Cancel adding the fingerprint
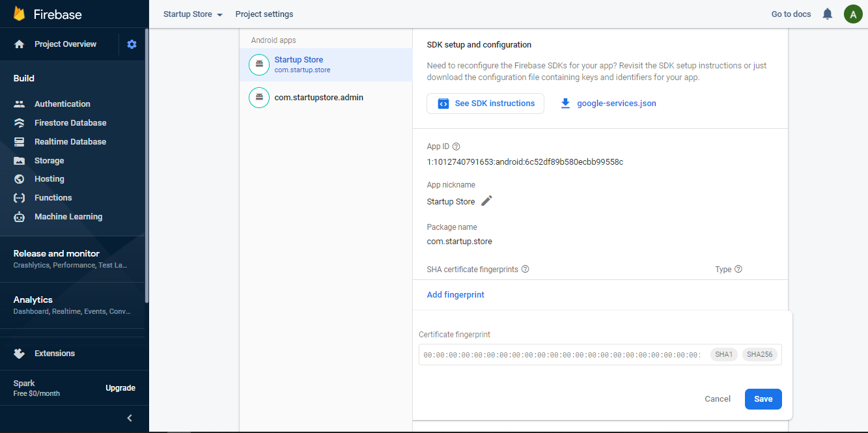 (718, 398)
